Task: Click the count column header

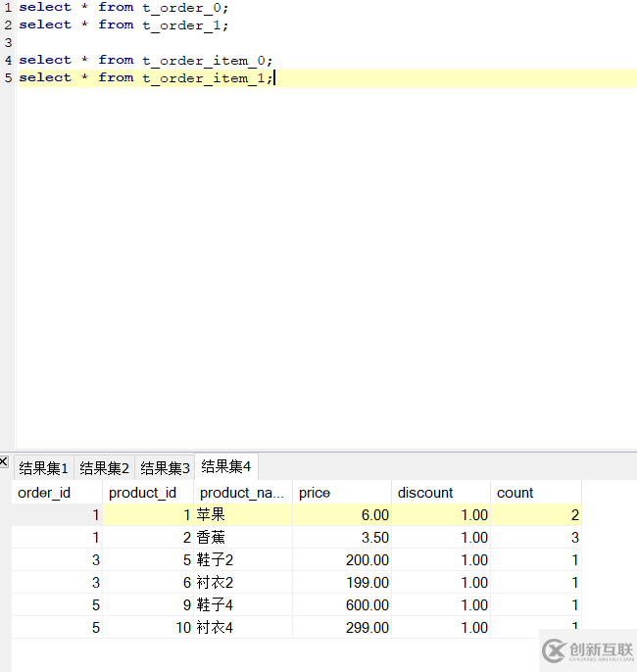Action: [535, 493]
